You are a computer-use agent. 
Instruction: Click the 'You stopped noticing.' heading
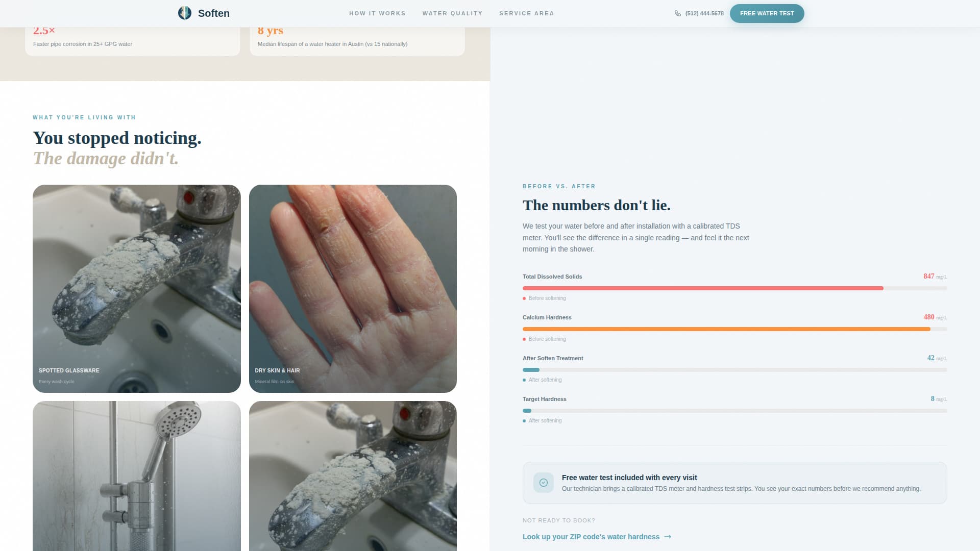[117, 138]
